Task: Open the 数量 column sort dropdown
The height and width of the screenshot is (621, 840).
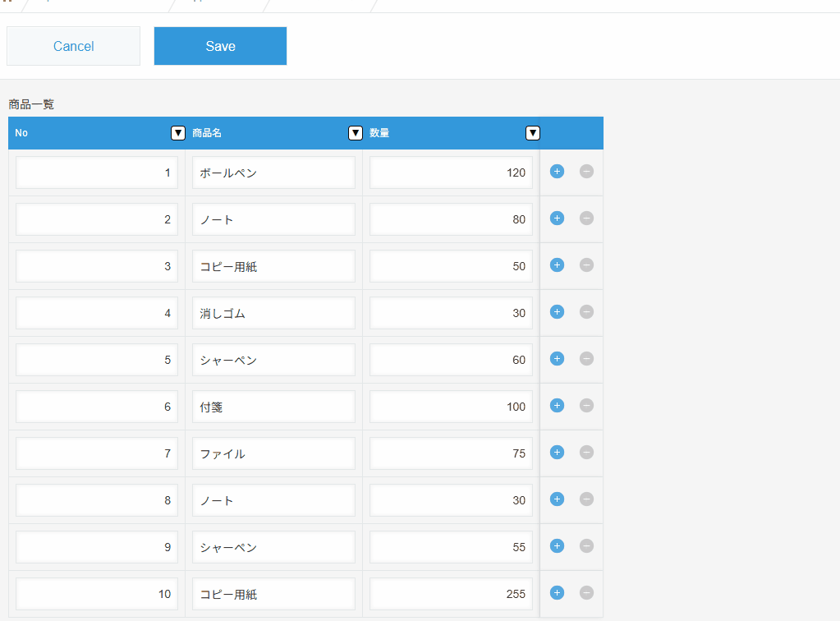Action: pyautogui.click(x=533, y=133)
